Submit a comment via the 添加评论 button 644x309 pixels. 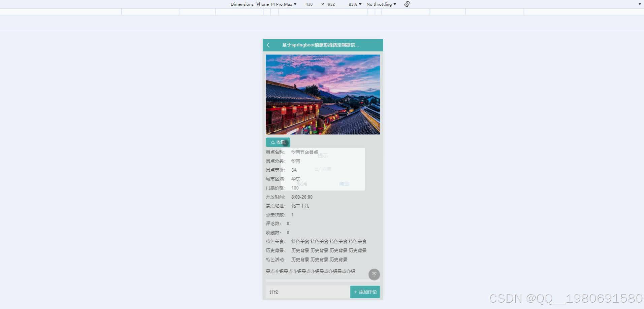coord(365,292)
